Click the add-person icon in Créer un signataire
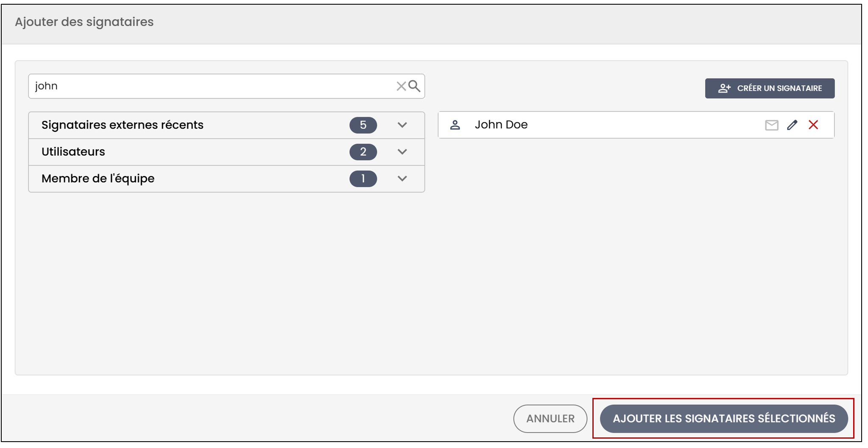Screen dimensions: 868x448 click(724, 88)
